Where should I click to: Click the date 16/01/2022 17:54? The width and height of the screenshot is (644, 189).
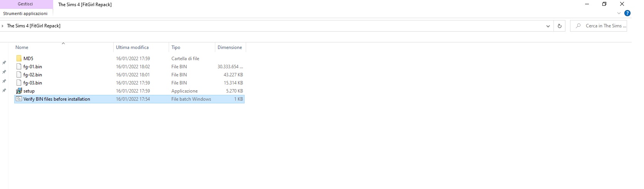point(133,99)
